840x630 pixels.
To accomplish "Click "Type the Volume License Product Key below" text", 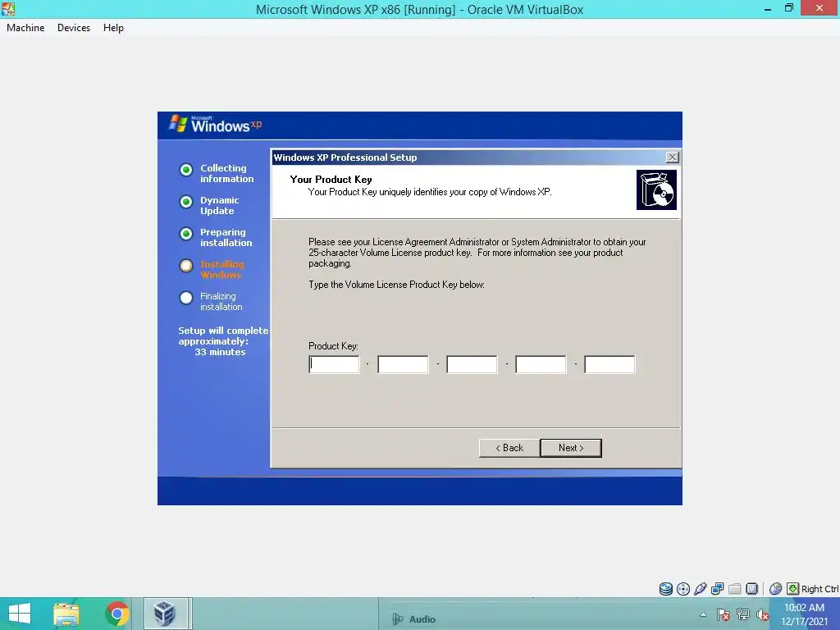I will tap(396, 285).
